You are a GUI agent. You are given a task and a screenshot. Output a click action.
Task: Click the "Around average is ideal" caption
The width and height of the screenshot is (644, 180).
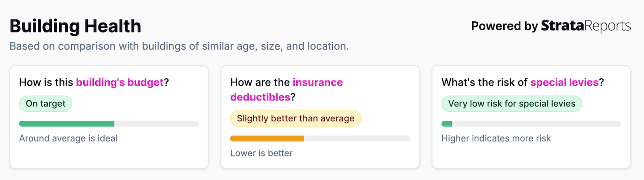68,139
